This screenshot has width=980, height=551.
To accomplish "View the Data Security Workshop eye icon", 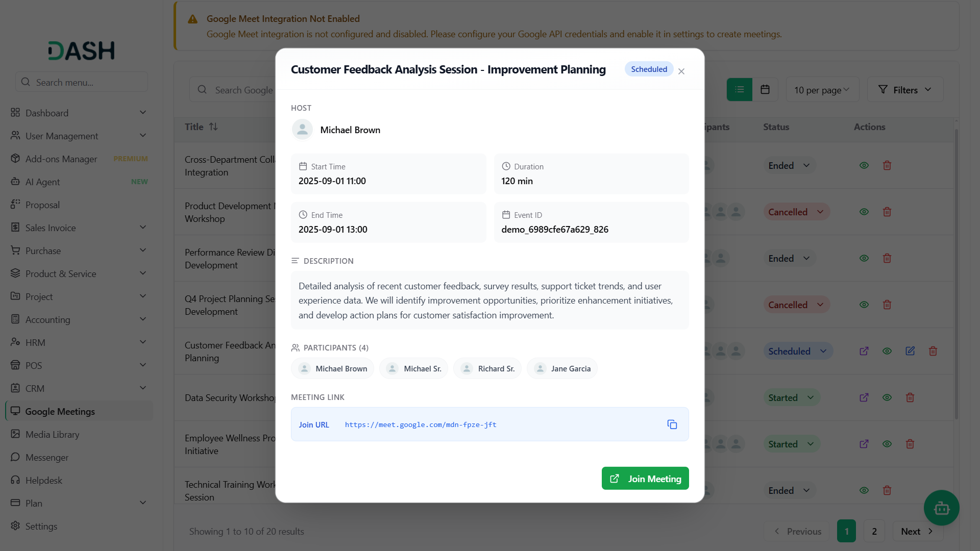I will click(x=887, y=397).
